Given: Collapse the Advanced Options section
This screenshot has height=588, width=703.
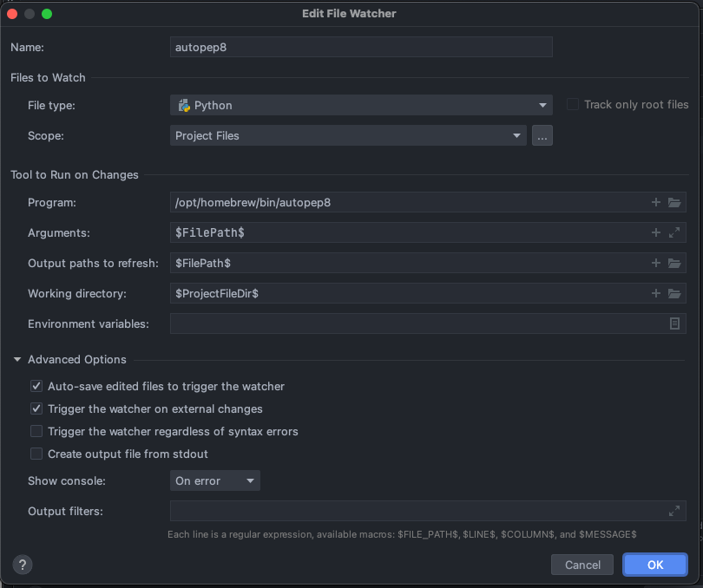Looking at the screenshot, I should coord(17,359).
